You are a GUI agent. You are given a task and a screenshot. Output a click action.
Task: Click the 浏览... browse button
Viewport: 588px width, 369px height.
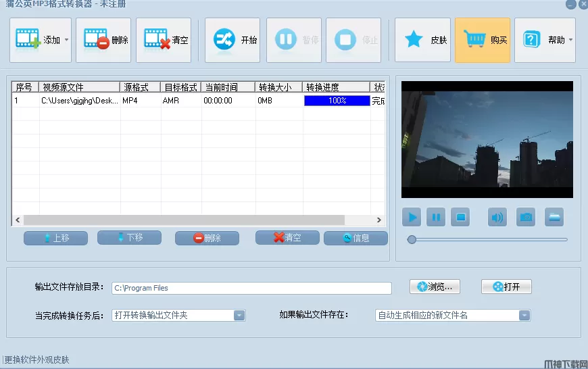coord(435,287)
